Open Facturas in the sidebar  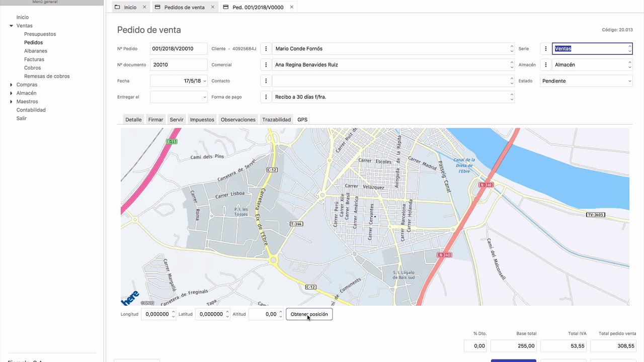34,59
